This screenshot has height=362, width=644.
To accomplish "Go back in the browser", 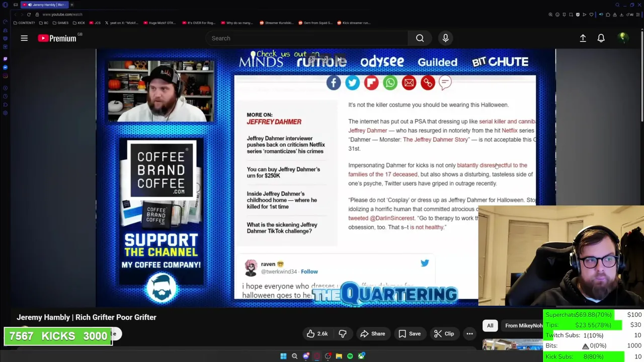I will coord(15,15).
